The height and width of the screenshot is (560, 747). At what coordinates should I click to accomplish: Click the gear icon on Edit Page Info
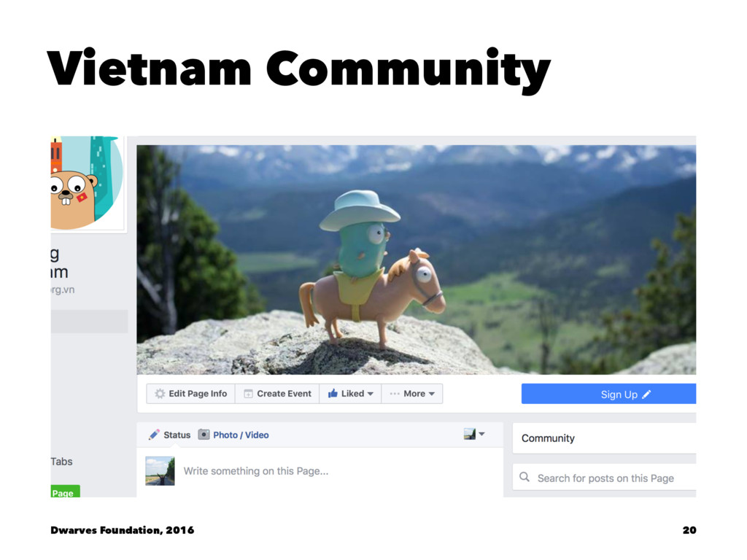[x=160, y=394]
